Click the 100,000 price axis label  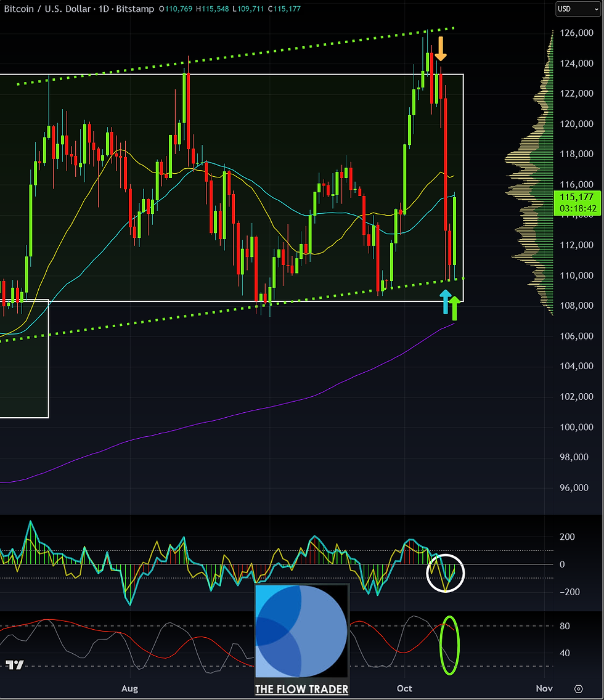point(576,427)
